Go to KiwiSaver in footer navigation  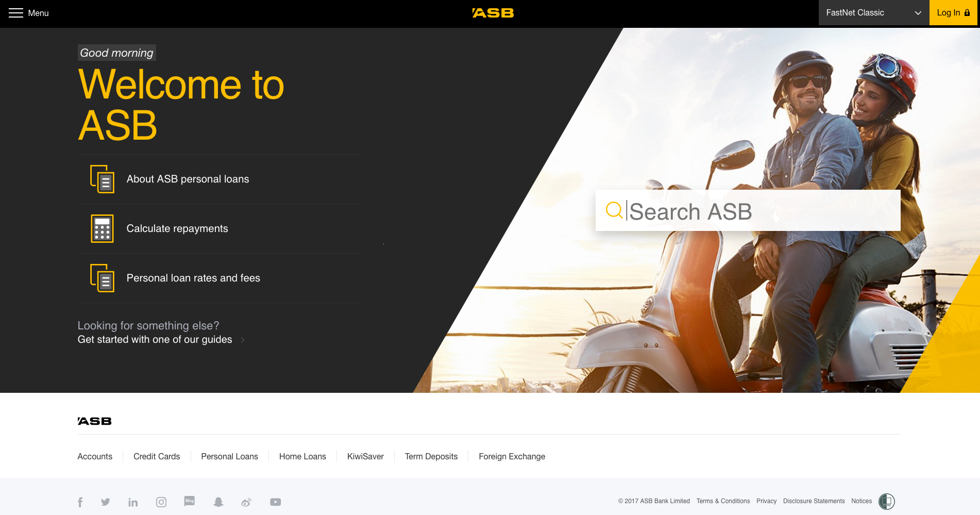click(x=365, y=456)
